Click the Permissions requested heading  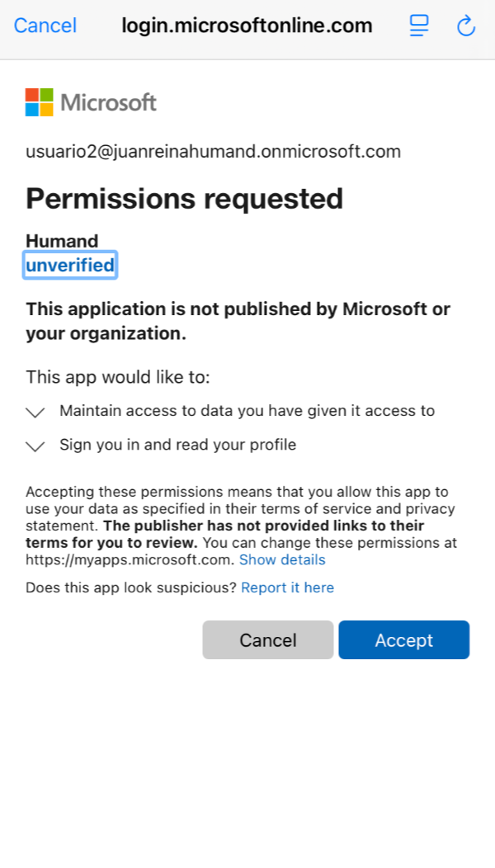(184, 199)
